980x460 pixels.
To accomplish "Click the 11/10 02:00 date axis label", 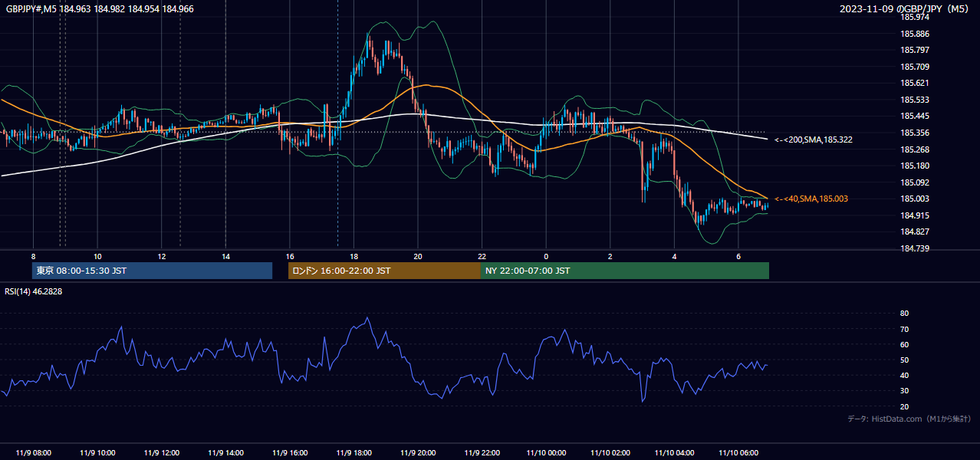I will click(x=610, y=453).
